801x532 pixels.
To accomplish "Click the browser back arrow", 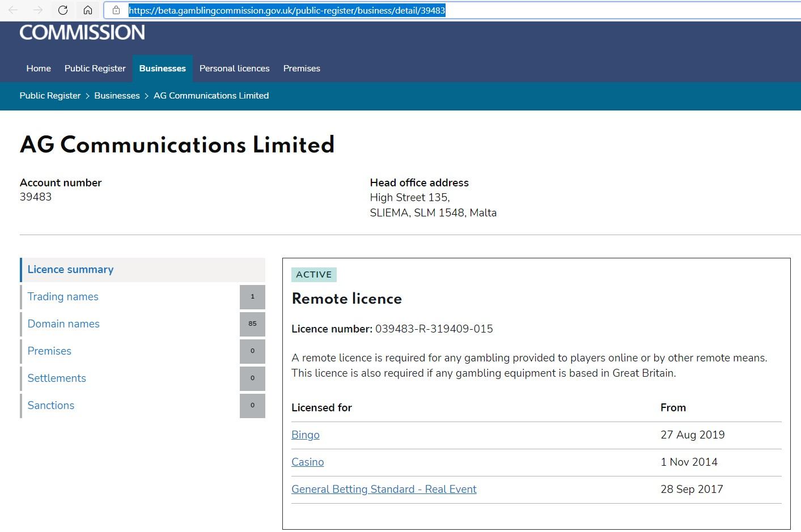I will pos(13,10).
